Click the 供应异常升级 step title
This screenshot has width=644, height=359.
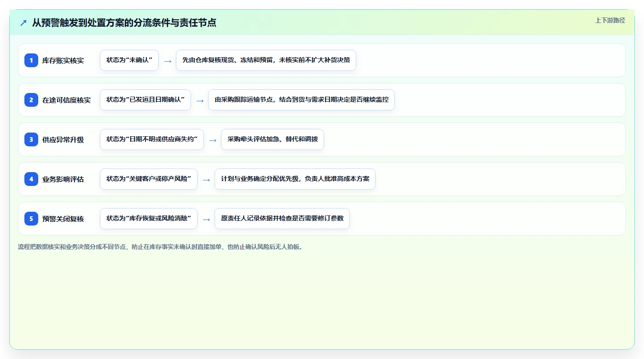(63, 139)
